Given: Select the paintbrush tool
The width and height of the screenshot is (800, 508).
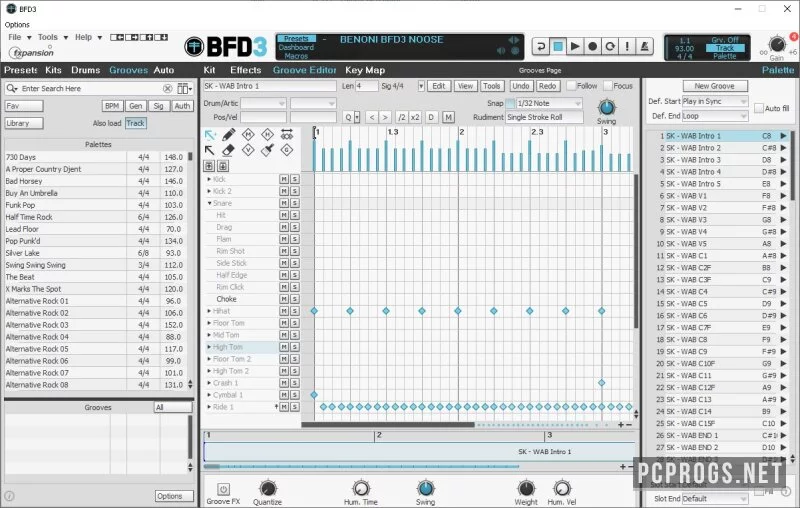Looking at the screenshot, I should click(x=267, y=150).
